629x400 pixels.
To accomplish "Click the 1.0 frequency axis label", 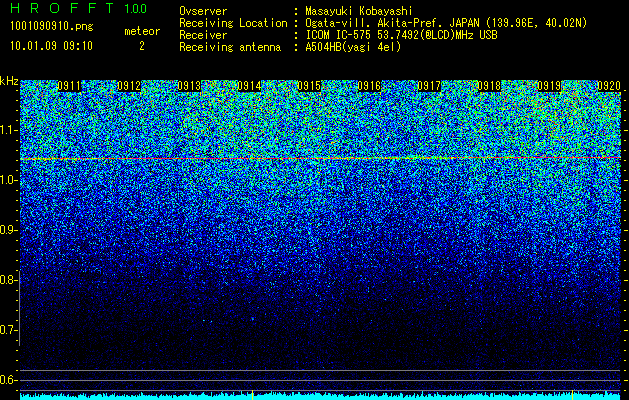I will tap(9, 181).
